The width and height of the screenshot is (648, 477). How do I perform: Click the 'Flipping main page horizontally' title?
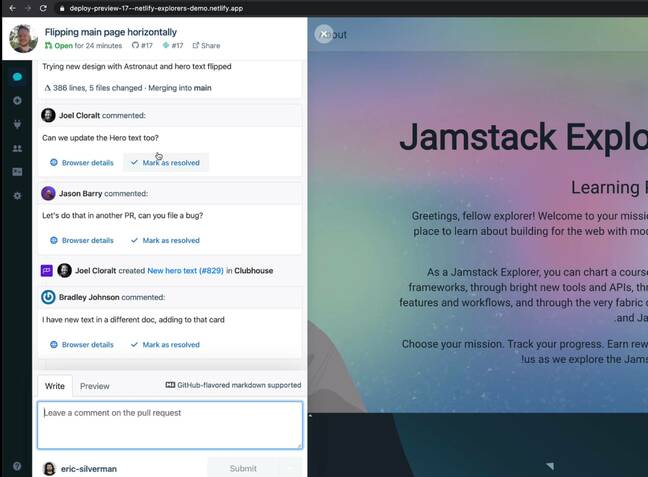click(x=111, y=32)
